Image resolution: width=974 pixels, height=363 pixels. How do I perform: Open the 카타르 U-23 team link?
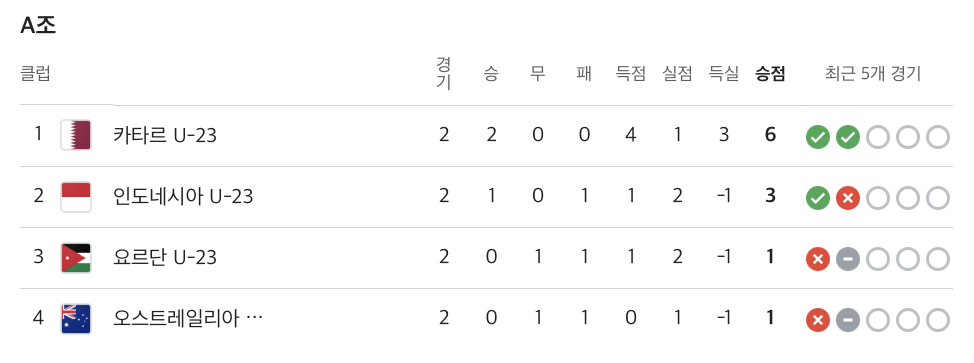click(165, 135)
